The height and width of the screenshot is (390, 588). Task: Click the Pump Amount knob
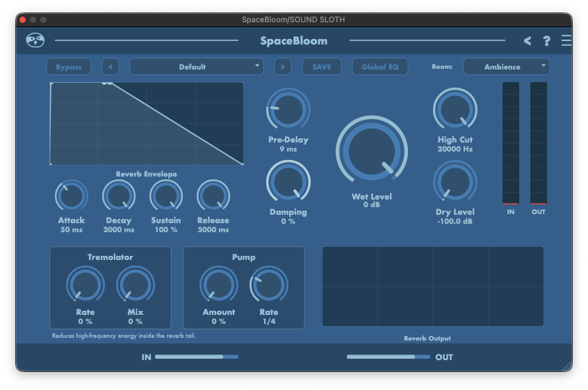[218, 285]
